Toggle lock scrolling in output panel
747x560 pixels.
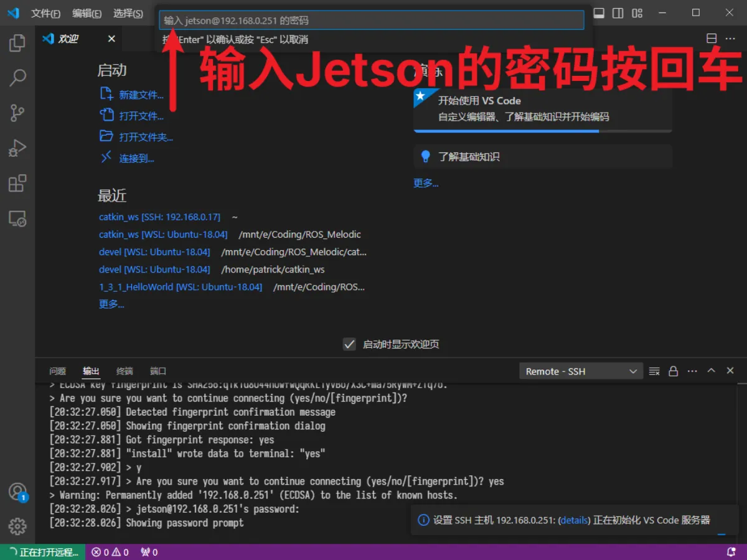(x=673, y=371)
